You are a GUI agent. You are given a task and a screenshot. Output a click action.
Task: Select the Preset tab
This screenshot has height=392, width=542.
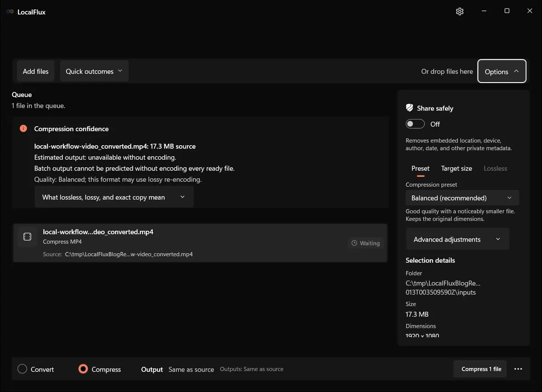(x=421, y=168)
